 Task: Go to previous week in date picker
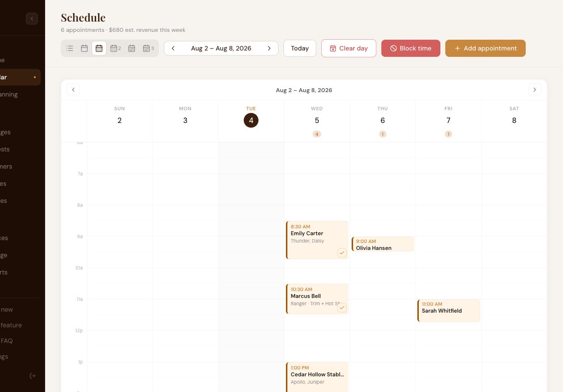pyautogui.click(x=173, y=49)
